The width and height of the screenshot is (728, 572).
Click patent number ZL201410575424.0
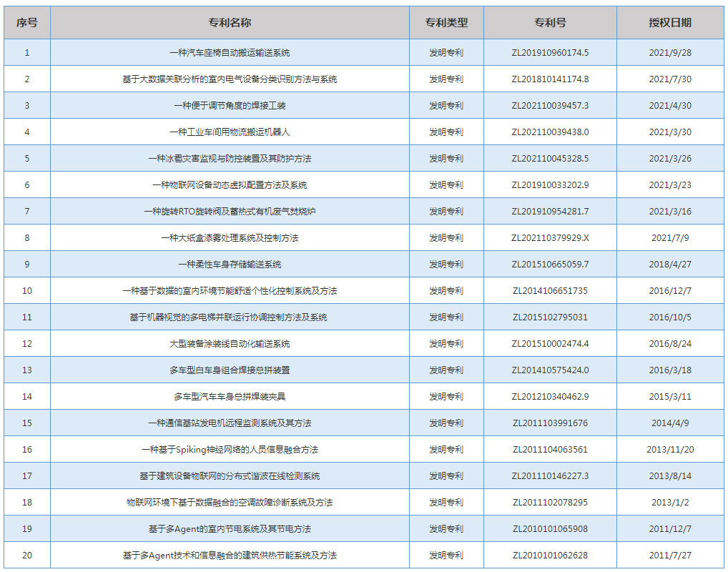click(550, 370)
